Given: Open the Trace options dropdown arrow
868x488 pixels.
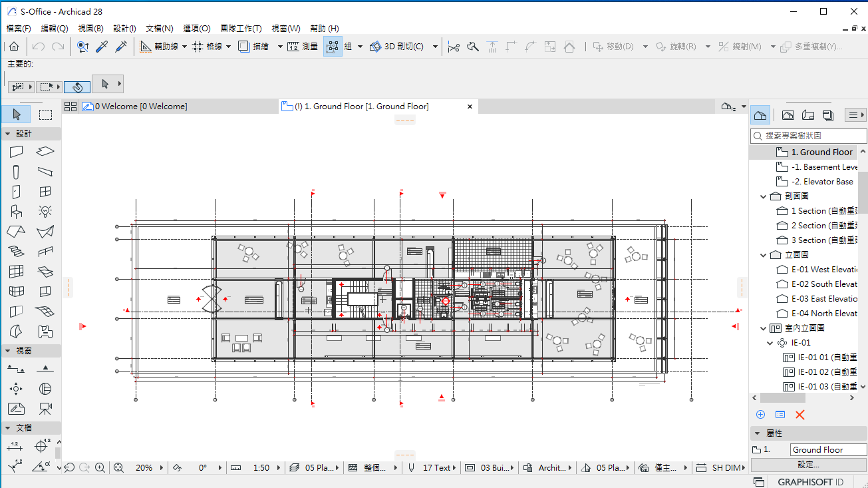Looking at the screenshot, I should coord(280,47).
